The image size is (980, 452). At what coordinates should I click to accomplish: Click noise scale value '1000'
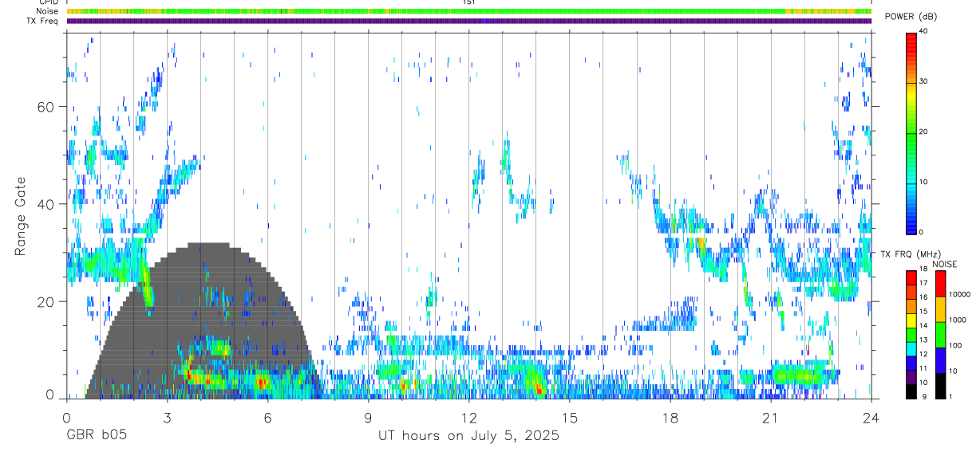958,320
